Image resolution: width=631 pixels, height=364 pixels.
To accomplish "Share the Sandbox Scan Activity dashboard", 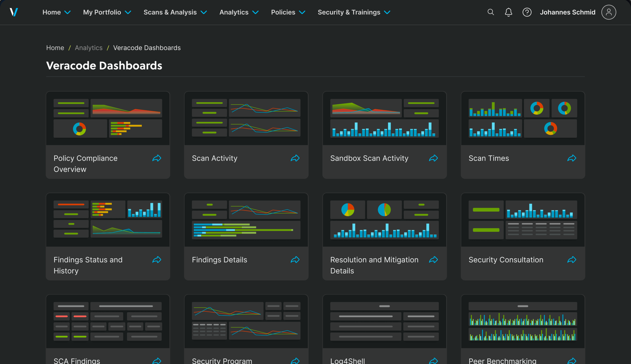I will 433,158.
